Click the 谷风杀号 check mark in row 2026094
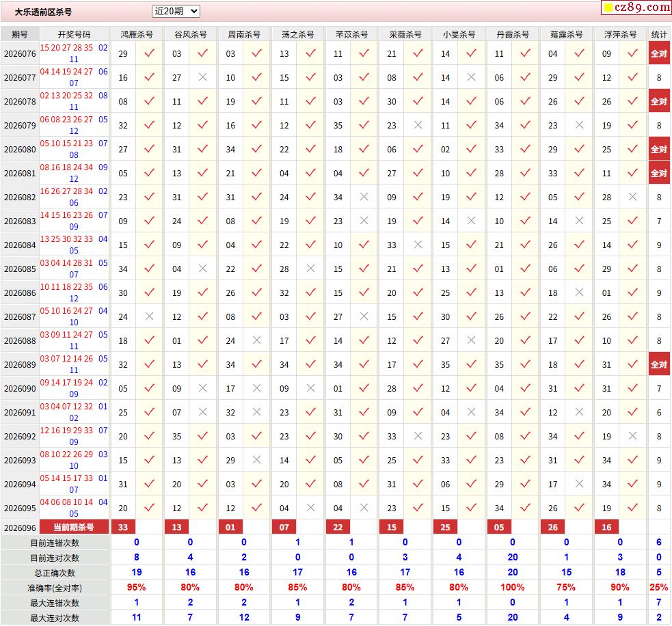 [203, 484]
